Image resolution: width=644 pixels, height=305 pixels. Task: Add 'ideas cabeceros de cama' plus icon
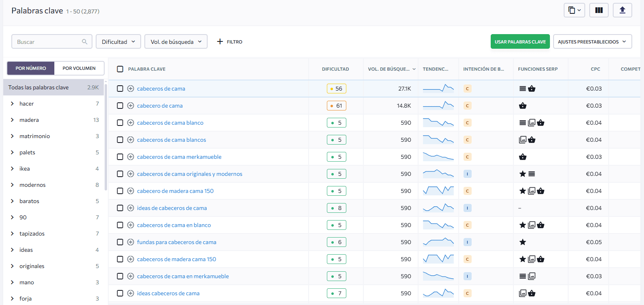pyautogui.click(x=131, y=293)
